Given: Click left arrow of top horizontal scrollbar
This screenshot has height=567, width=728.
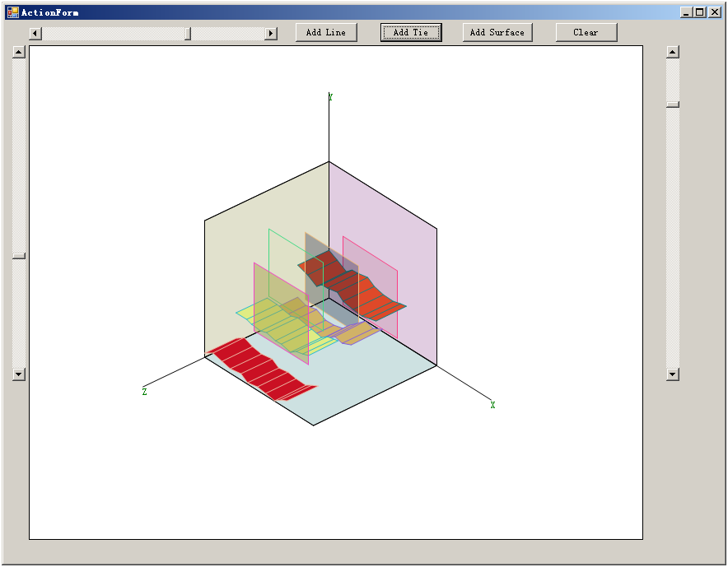Looking at the screenshot, I should [35, 34].
